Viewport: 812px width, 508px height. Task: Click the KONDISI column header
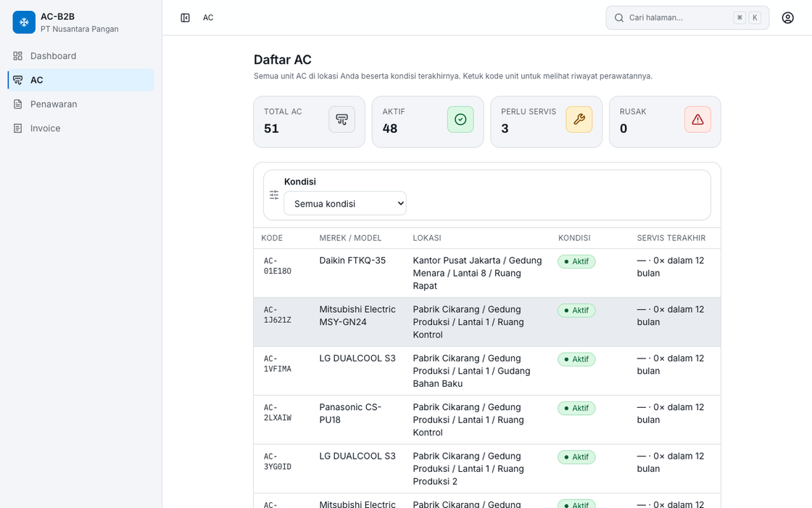574,238
